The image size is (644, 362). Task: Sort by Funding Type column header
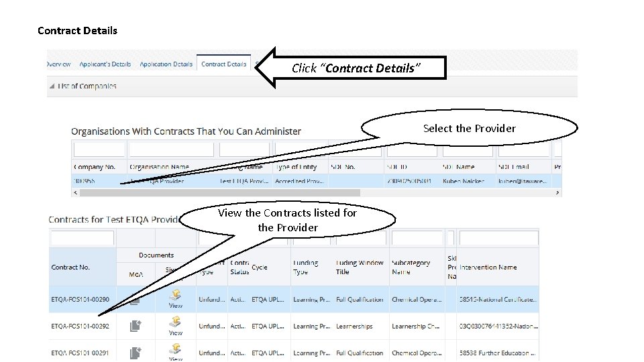[306, 267]
